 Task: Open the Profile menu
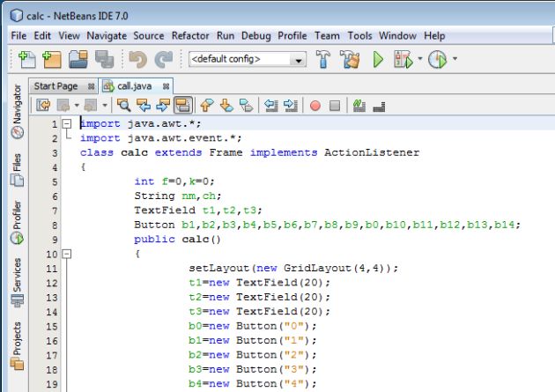coord(292,36)
